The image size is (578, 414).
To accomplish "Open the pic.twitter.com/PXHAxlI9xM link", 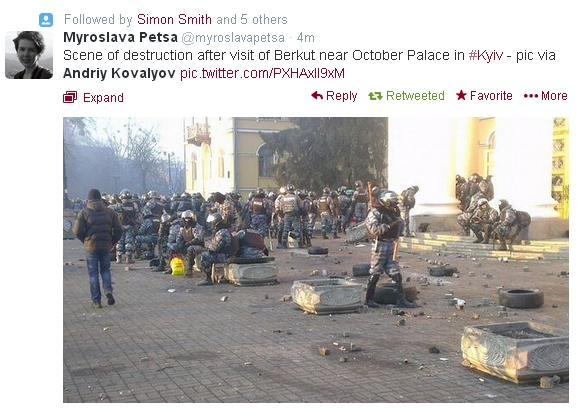I will click(262, 73).
